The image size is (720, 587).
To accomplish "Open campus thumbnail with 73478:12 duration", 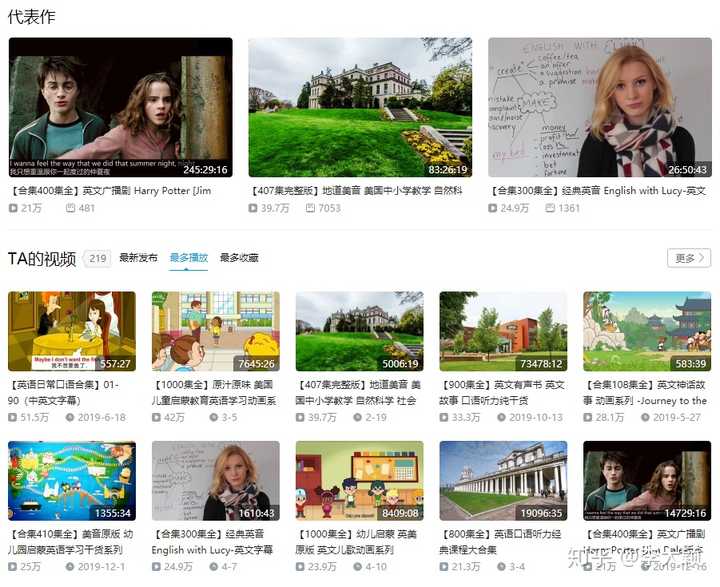I will tap(503, 331).
